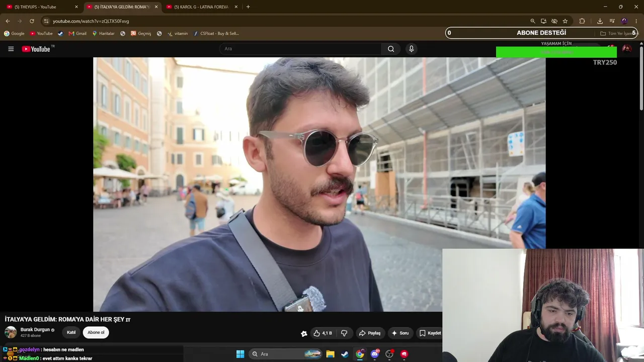The height and width of the screenshot is (362, 644).
Task: Click the install app icon in address bar
Action: click(543, 21)
